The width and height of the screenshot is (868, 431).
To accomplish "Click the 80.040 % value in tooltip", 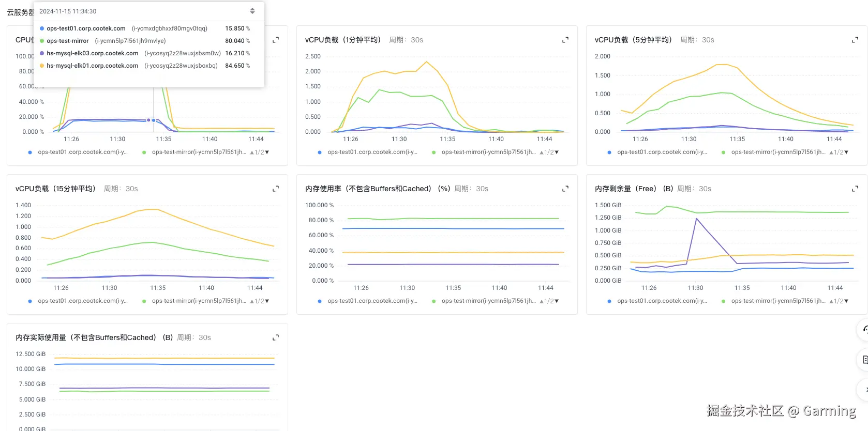I will coord(237,41).
